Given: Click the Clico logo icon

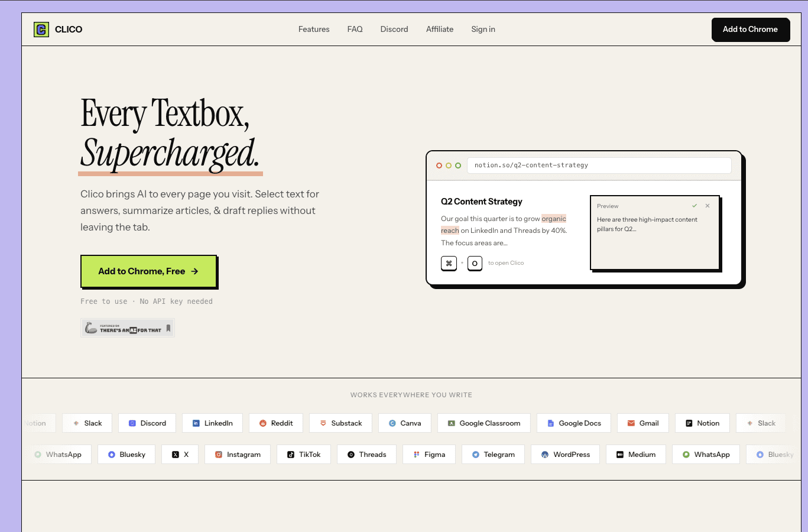Looking at the screenshot, I should 41,30.
